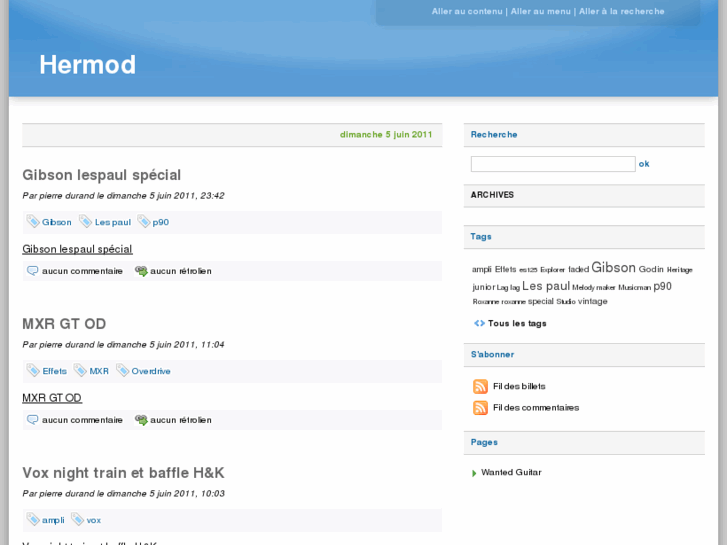The height and width of the screenshot is (545, 727).
Task: Select es125 in the tag cloud
Action: click(528, 270)
